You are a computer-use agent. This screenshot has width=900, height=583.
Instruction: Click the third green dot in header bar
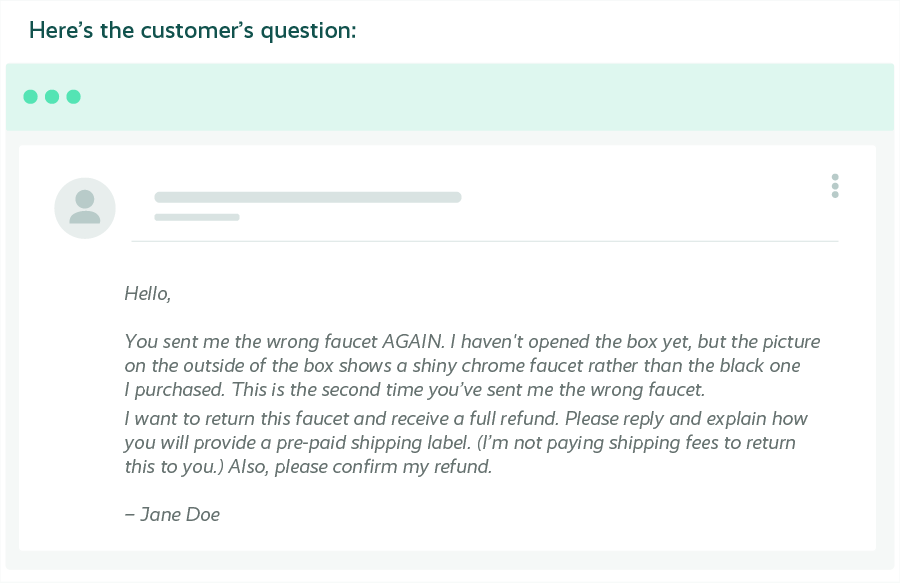pyautogui.click(x=73, y=96)
